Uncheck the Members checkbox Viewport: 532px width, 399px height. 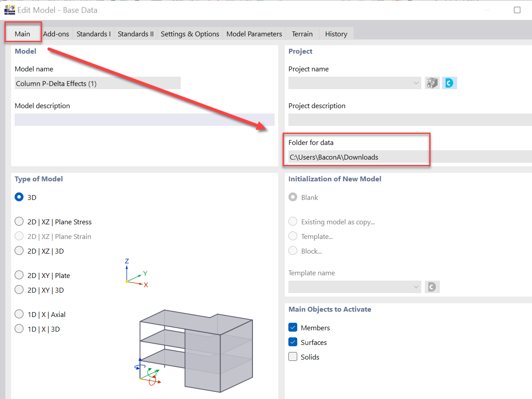pos(293,328)
